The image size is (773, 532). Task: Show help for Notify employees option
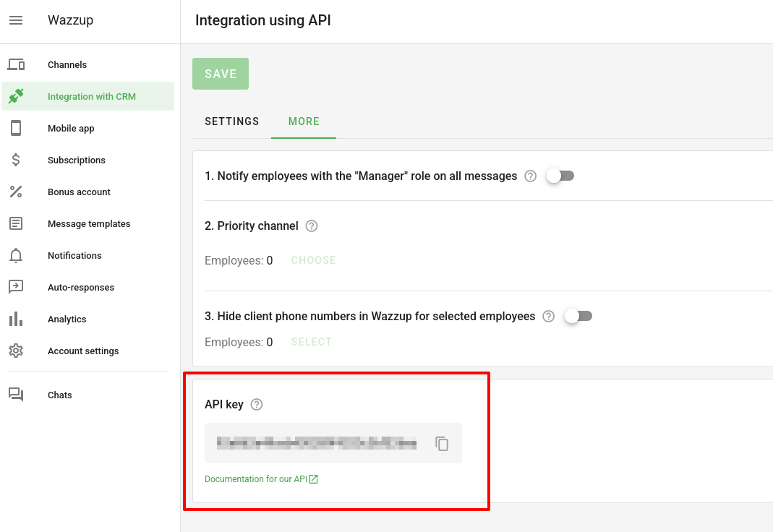531,176
